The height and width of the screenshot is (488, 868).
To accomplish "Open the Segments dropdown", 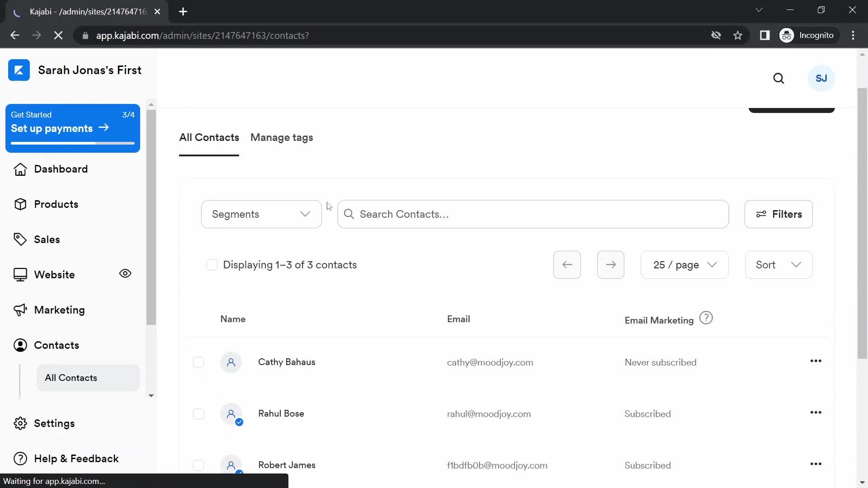I will click(261, 214).
